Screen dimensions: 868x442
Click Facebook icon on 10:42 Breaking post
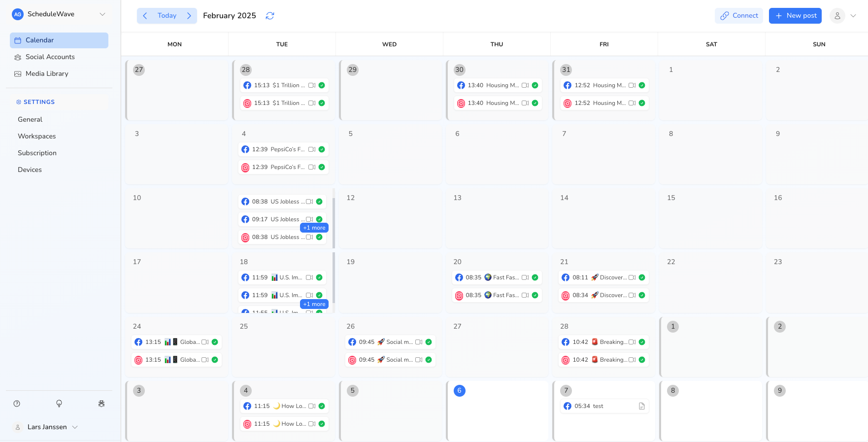pyautogui.click(x=566, y=342)
